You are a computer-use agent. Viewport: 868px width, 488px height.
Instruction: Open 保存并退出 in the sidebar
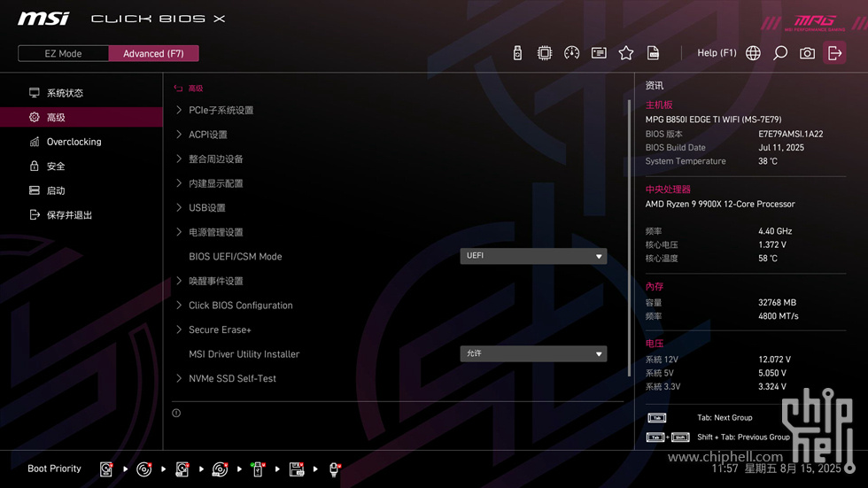click(81, 214)
